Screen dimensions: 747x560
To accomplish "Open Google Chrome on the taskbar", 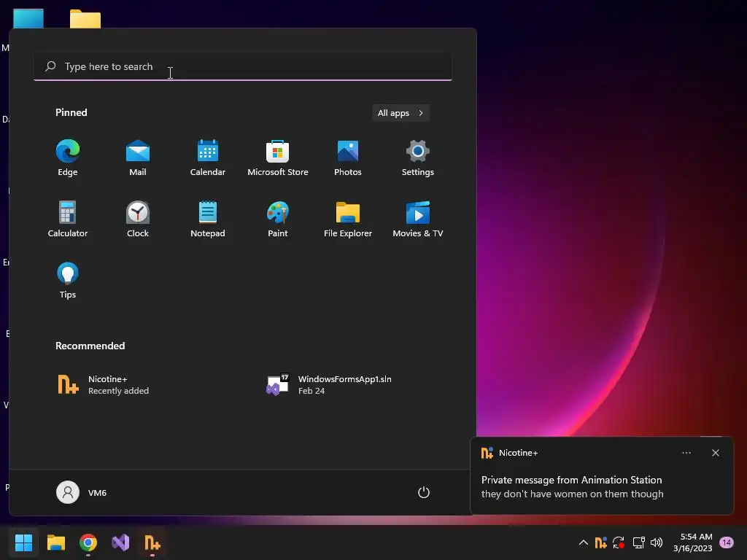I will (88, 542).
